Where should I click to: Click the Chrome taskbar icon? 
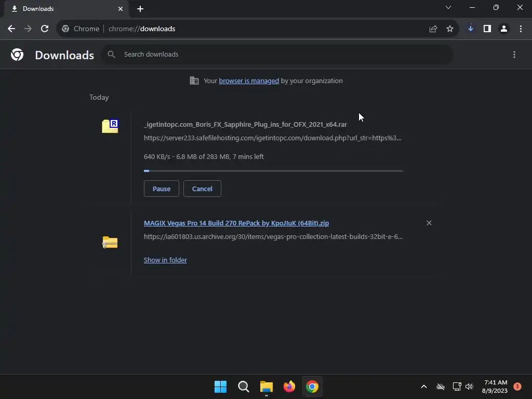[312, 387]
